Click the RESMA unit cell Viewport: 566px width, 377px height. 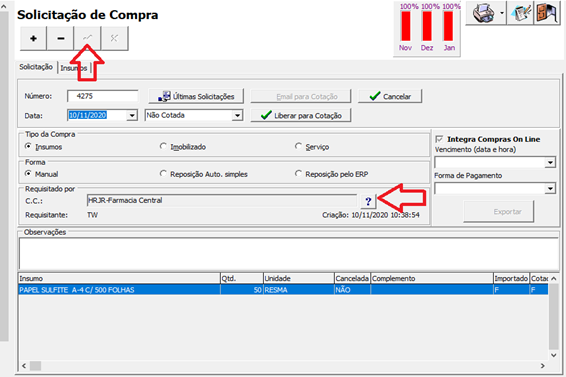pos(299,290)
